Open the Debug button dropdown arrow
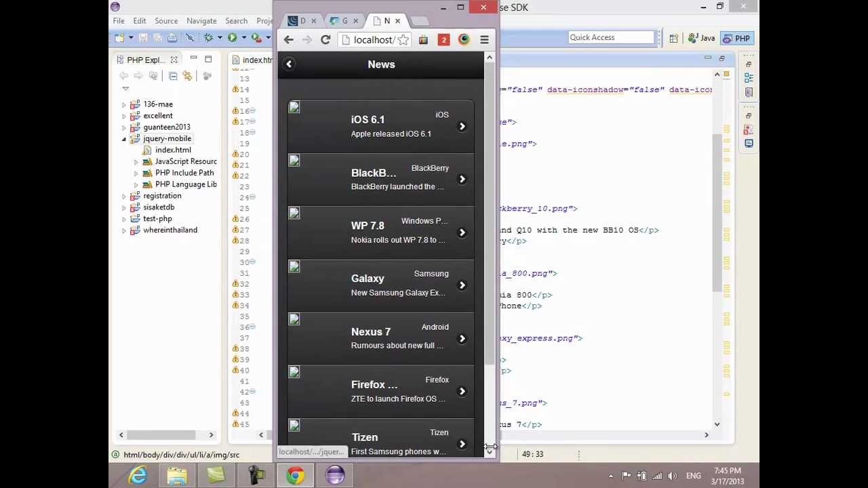The width and height of the screenshot is (868, 488). [219, 38]
